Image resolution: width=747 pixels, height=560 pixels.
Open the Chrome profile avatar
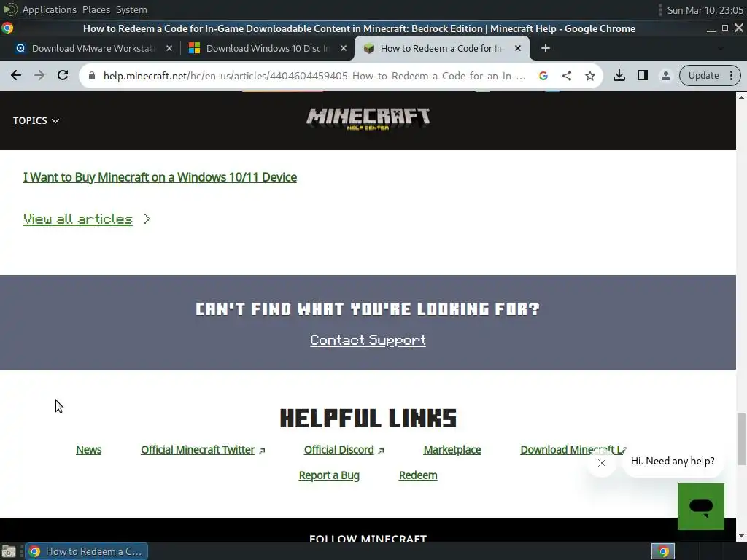click(x=665, y=75)
